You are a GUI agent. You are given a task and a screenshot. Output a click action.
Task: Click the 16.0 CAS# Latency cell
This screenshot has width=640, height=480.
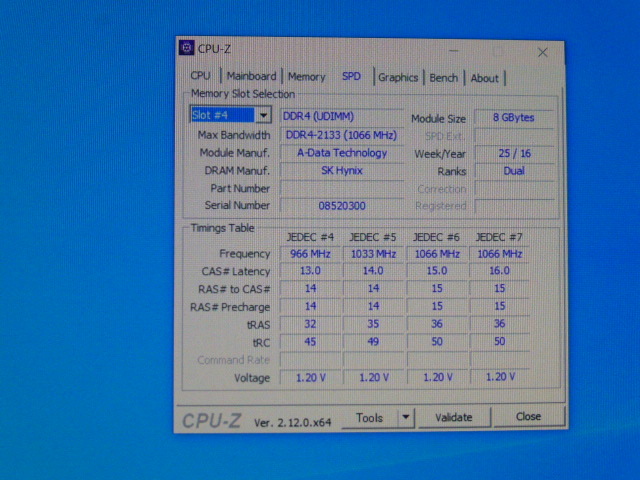tap(500, 271)
